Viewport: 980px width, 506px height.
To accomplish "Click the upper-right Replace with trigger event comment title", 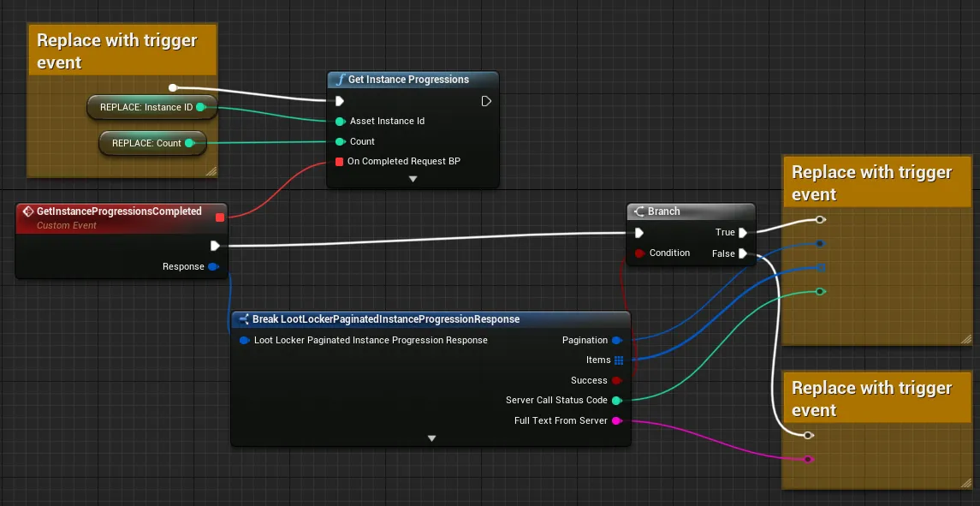I will pos(872,182).
